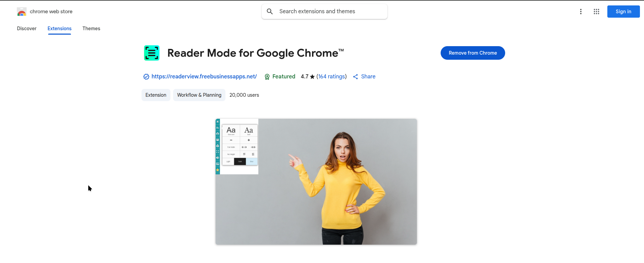The image size is (644, 263).
Task: Focus the Search extensions and themes field
Action: pos(325,12)
